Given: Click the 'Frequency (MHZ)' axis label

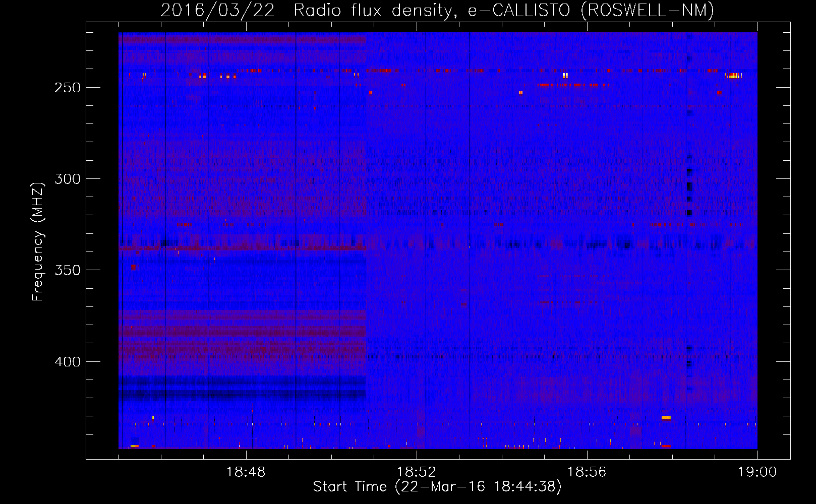Looking at the screenshot, I should (38, 241).
